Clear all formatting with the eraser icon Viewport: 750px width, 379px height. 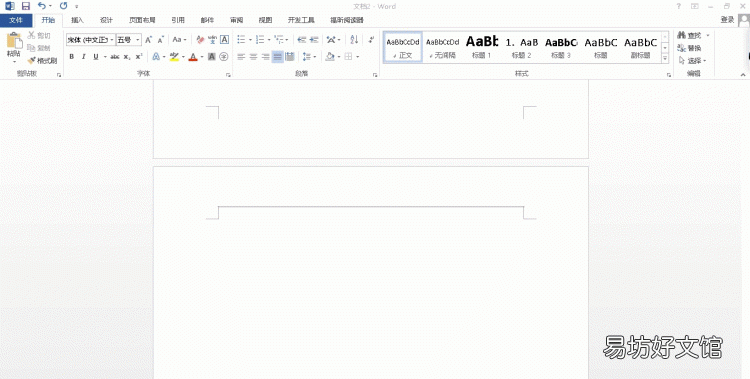click(200, 40)
